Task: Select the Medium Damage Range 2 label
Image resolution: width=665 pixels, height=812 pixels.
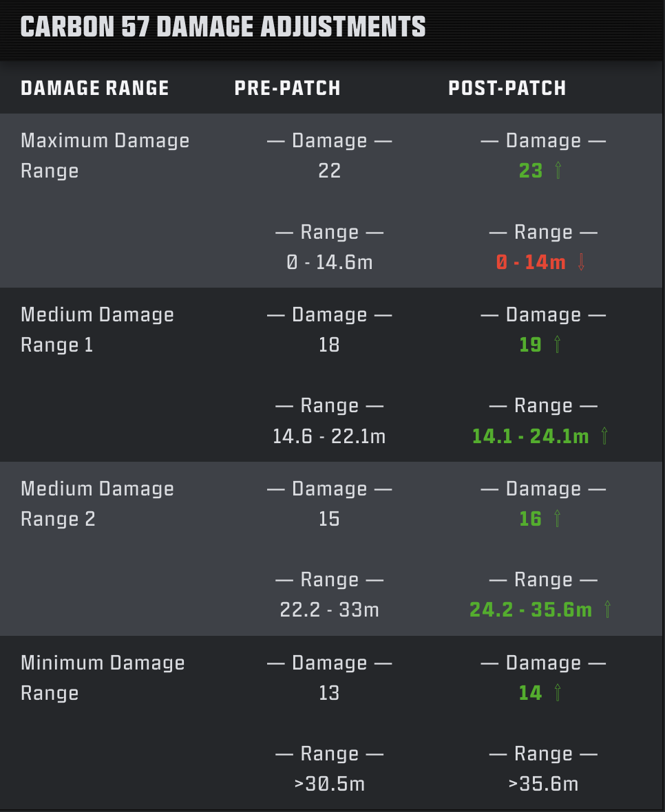Action: (x=97, y=504)
